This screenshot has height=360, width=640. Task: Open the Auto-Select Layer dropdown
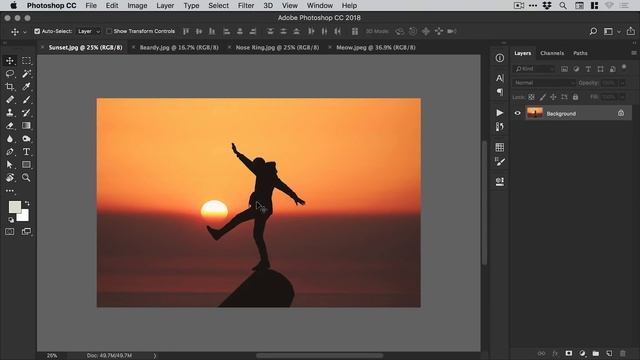88,31
